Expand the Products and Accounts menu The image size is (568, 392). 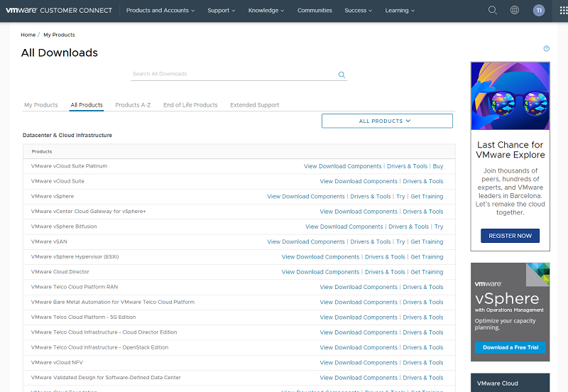coord(160,11)
